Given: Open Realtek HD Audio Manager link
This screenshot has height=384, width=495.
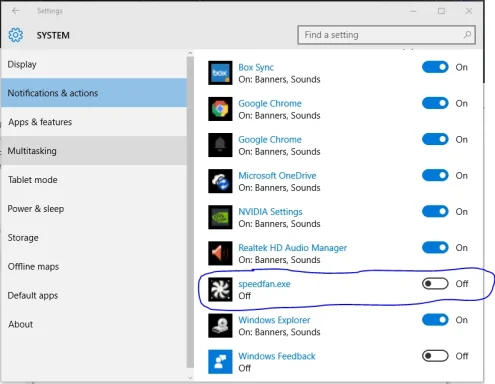Looking at the screenshot, I should click(293, 248).
